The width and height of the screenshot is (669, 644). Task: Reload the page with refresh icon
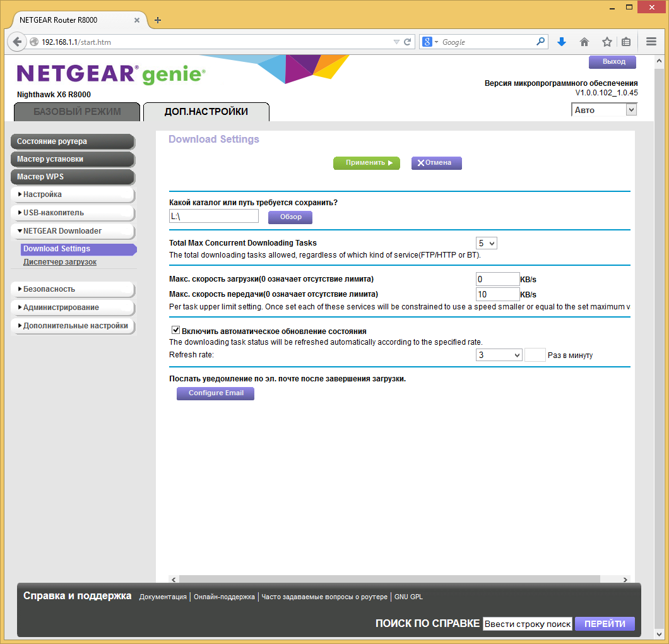click(408, 42)
